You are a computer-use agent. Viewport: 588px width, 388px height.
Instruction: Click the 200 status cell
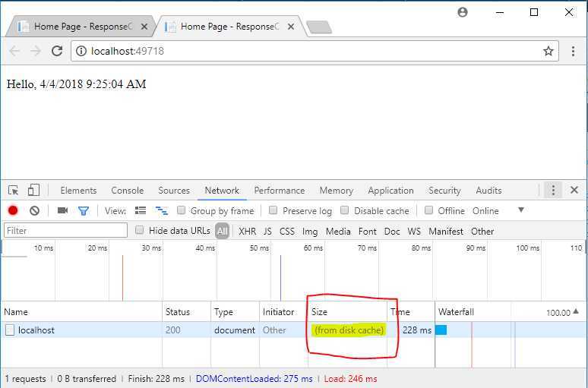[173, 330]
